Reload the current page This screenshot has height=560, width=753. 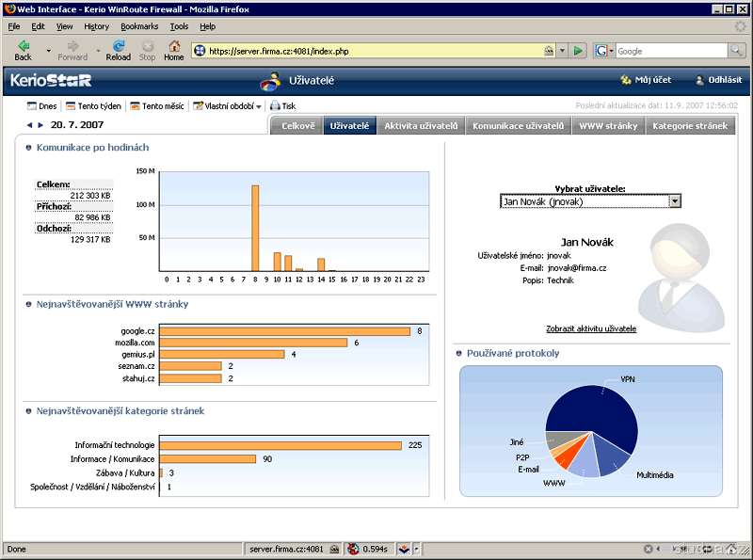point(119,50)
